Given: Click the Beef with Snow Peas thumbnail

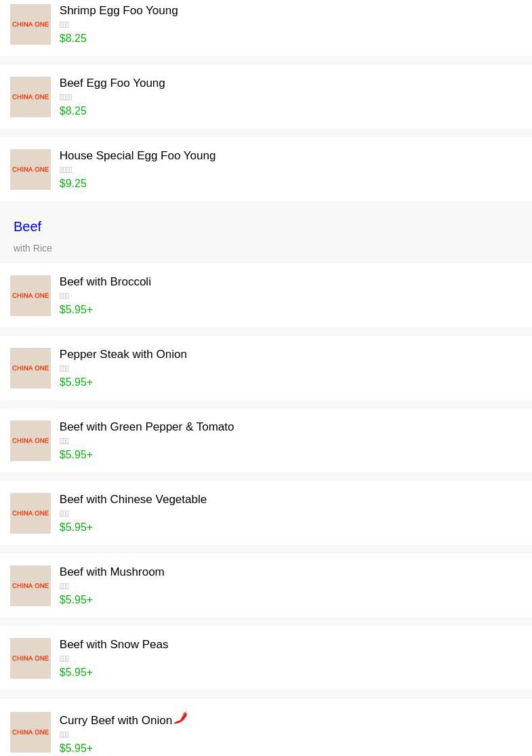Looking at the screenshot, I should tap(30, 658).
